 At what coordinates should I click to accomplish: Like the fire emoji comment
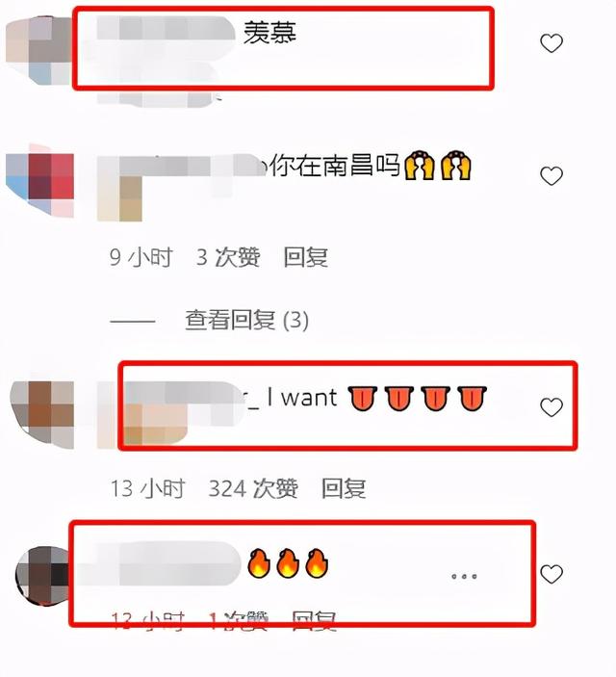point(552,574)
